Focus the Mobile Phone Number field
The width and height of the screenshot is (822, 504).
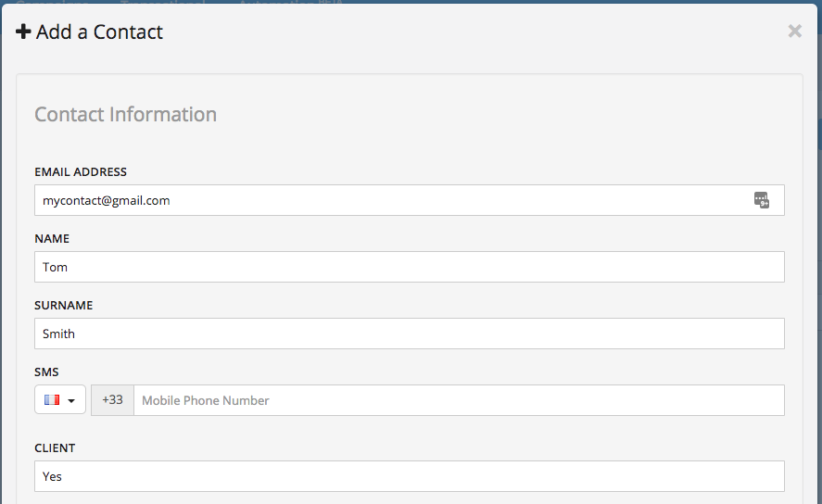pyautogui.click(x=460, y=400)
